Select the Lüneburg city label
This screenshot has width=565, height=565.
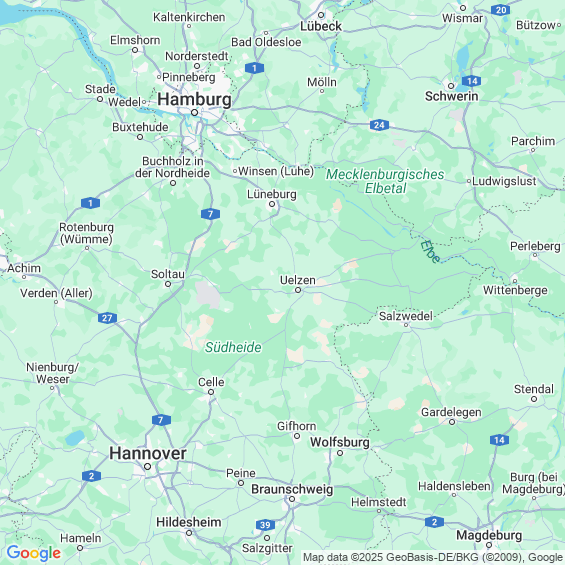click(x=272, y=194)
